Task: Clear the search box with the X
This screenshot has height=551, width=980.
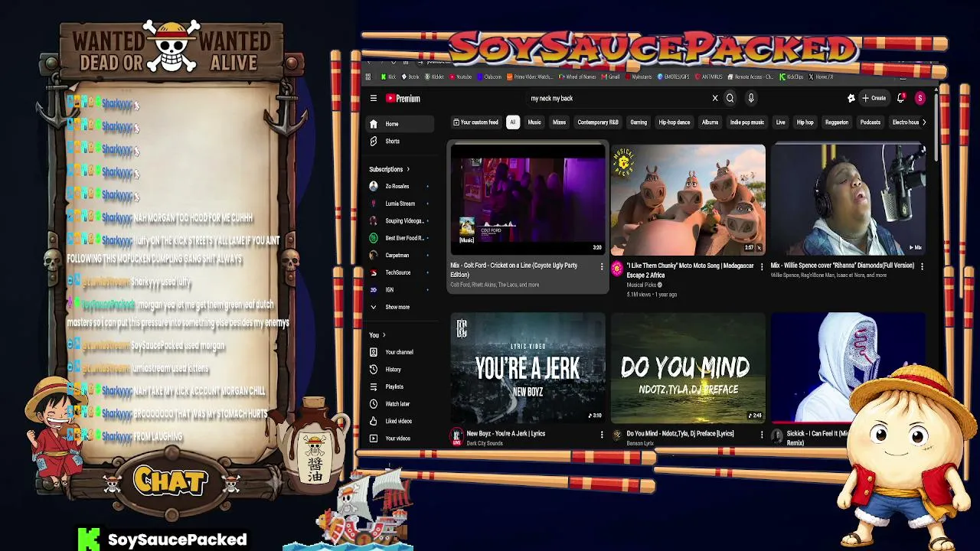Action: [x=715, y=98]
